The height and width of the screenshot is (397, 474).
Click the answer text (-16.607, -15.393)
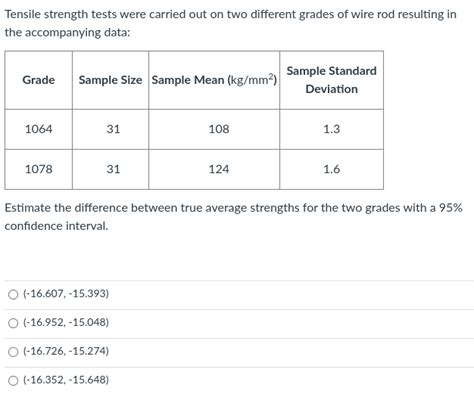pyautogui.click(x=66, y=294)
